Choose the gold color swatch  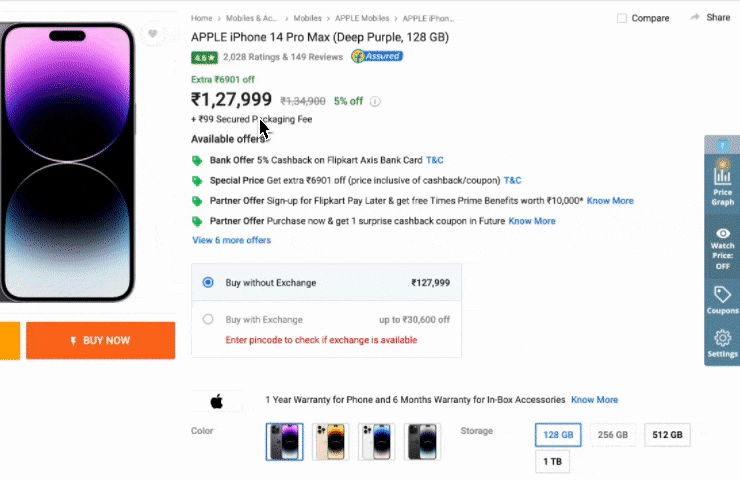[330, 441]
